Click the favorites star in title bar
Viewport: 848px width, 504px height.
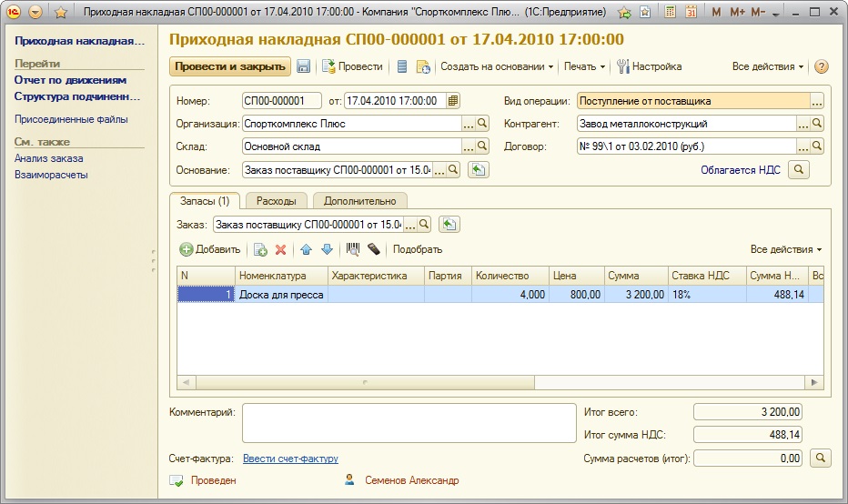coord(61,12)
